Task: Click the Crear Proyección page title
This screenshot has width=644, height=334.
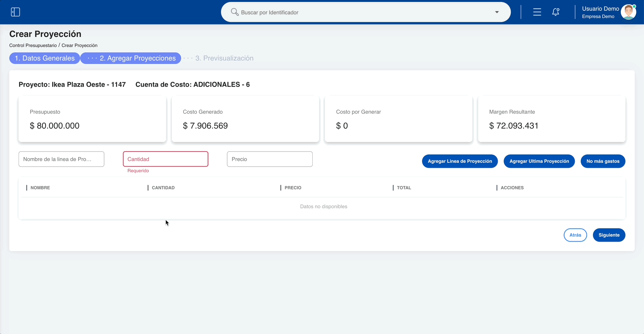Action: click(x=45, y=34)
